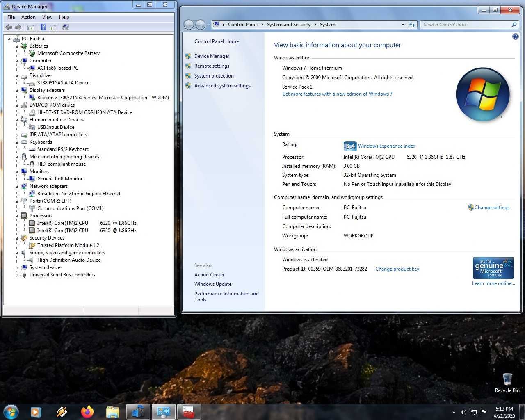The image size is (525, 420).
Task: Click the Windows Experience Index 3.4 badge
Action: 350,146
